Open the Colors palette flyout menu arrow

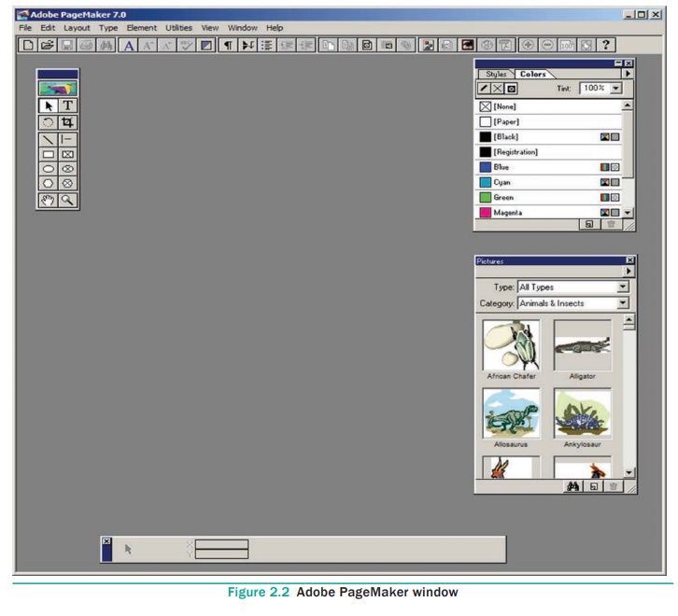(x=628, y=74)
